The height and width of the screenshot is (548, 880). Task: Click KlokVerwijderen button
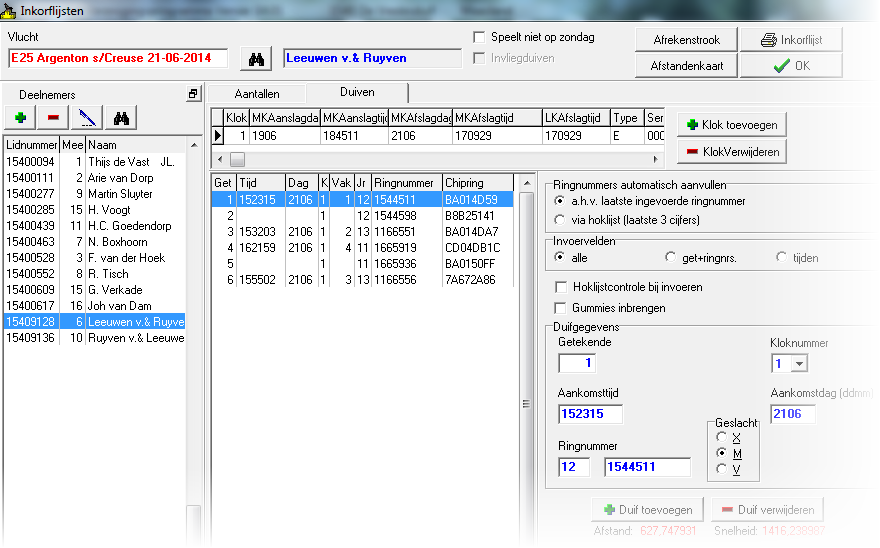click(x=732, y=152)
